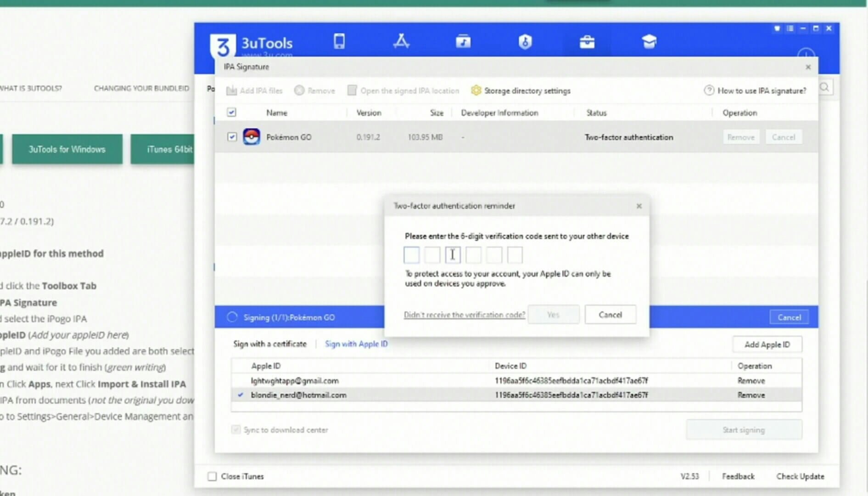
Task: Open How to use IPA signature help
Action: [x=755, y=90]
